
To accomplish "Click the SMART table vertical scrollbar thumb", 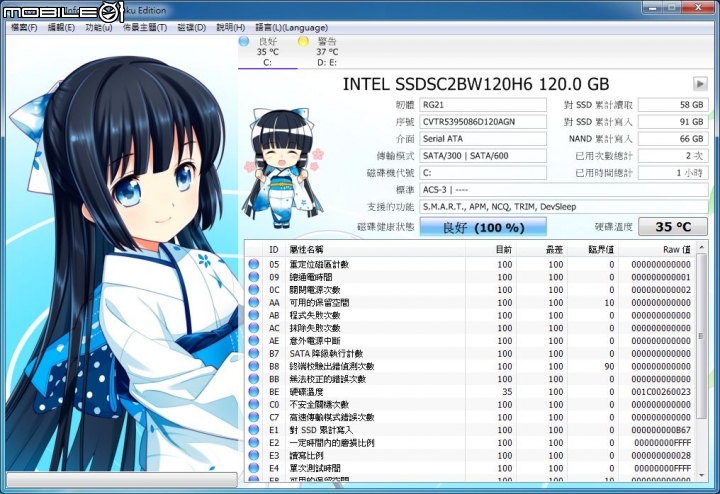I will (701, 336).
